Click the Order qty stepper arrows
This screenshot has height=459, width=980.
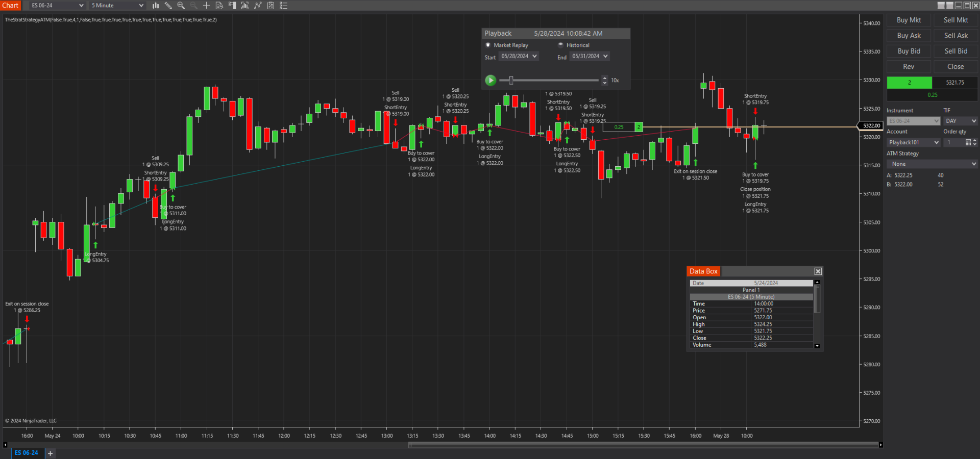[974, 142]
